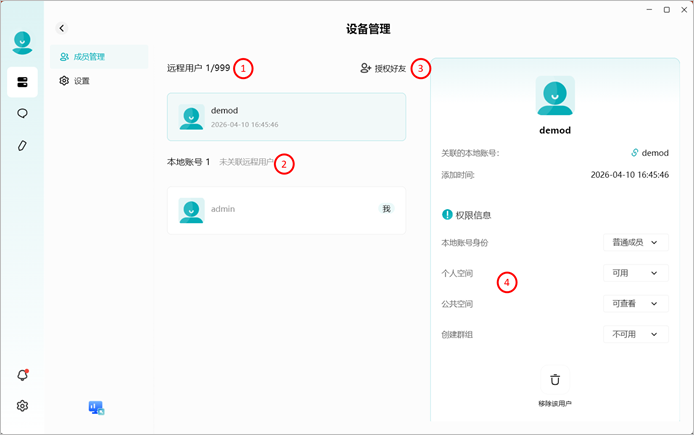Click the remote desktop monitor icon
Image resolution: width=694 pixels, height=435 pixels.
96,408
